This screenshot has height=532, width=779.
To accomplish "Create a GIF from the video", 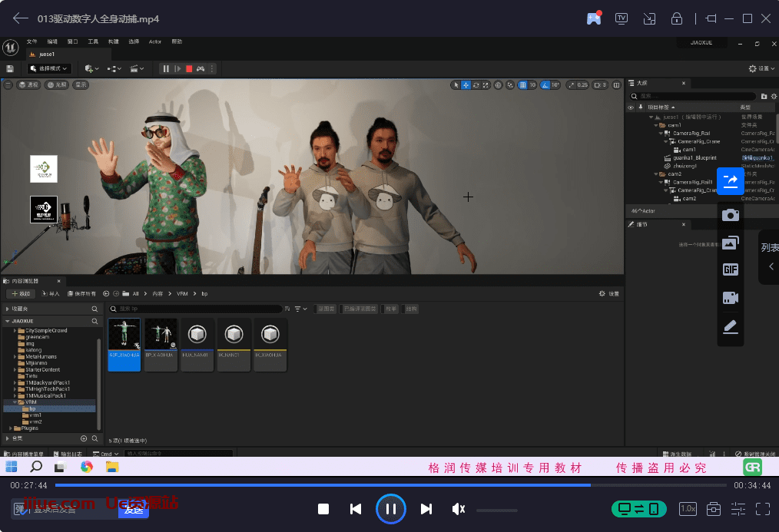I will coord(731,269).
